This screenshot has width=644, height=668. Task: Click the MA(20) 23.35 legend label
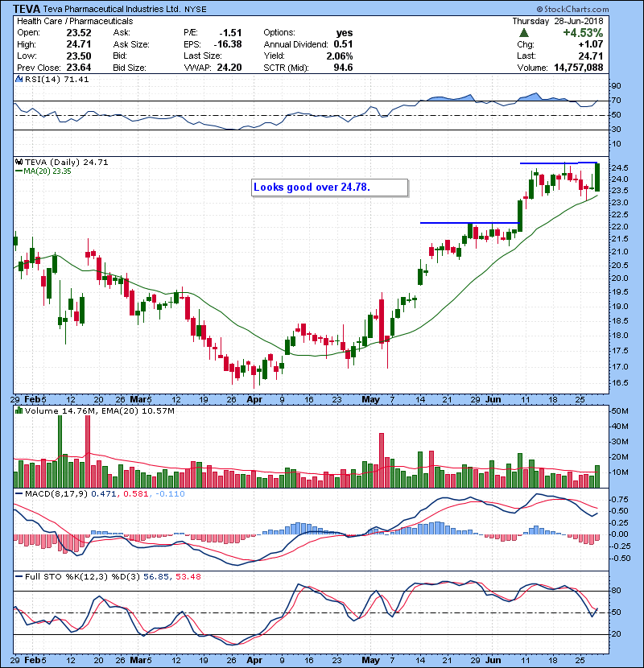(47, 171)
